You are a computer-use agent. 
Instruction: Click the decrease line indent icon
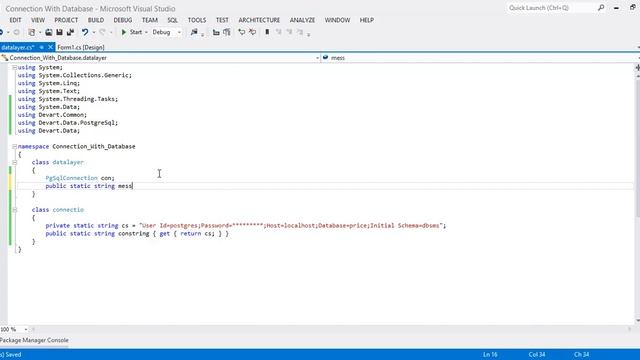point(216,32)
